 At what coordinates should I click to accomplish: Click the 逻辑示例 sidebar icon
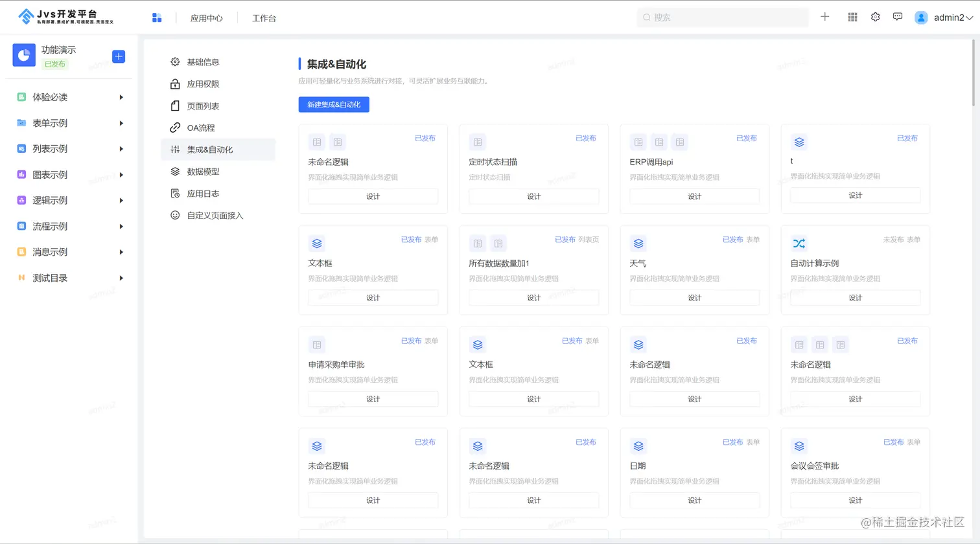[x=21, y=201]
